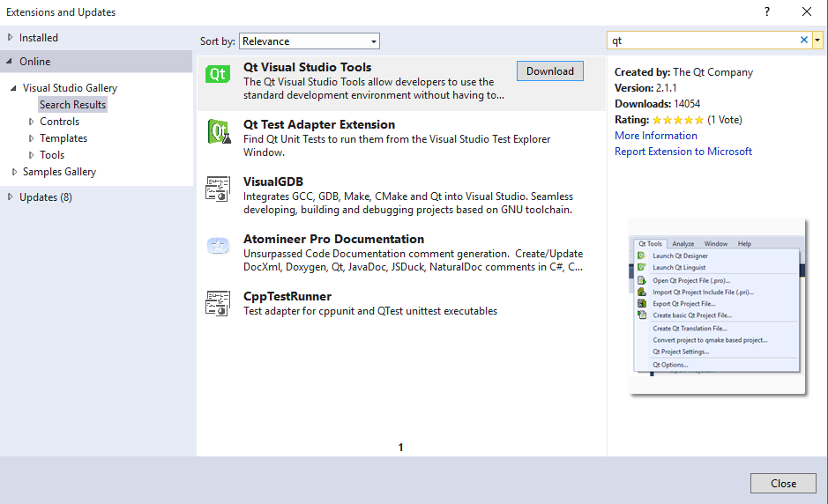
Task: Select Visual Studio Gallery label
Action: click(x=71, y=88)
